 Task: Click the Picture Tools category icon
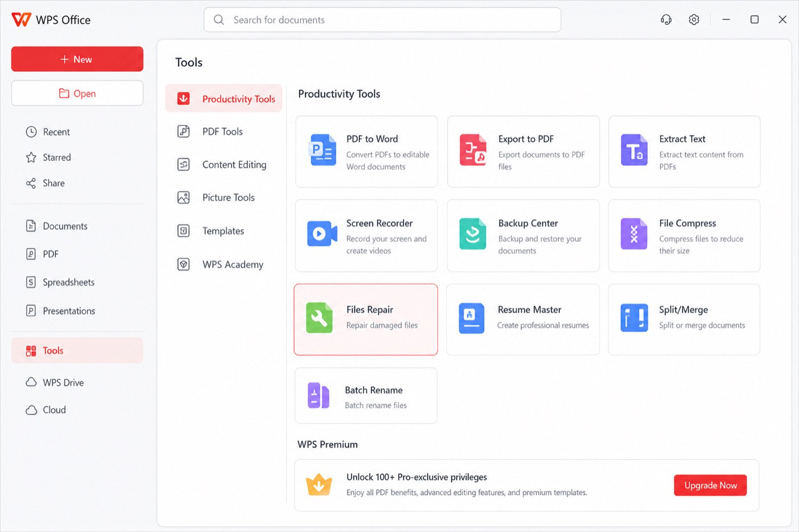tap(183, 197)
